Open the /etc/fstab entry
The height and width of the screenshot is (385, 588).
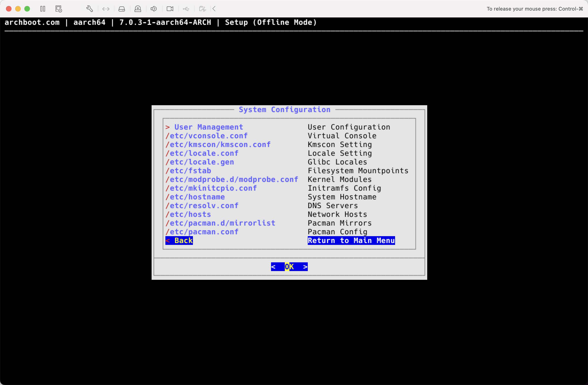(287, 171)
